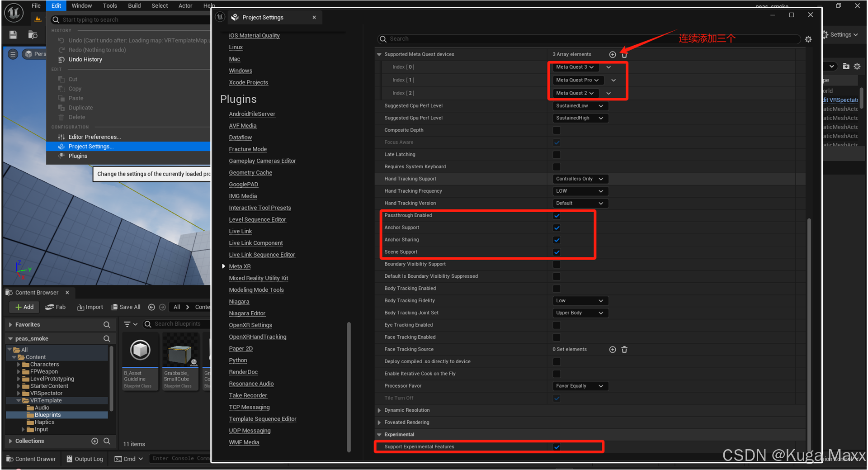Expand Dynamic Resolution section

(x=379, y=410)
